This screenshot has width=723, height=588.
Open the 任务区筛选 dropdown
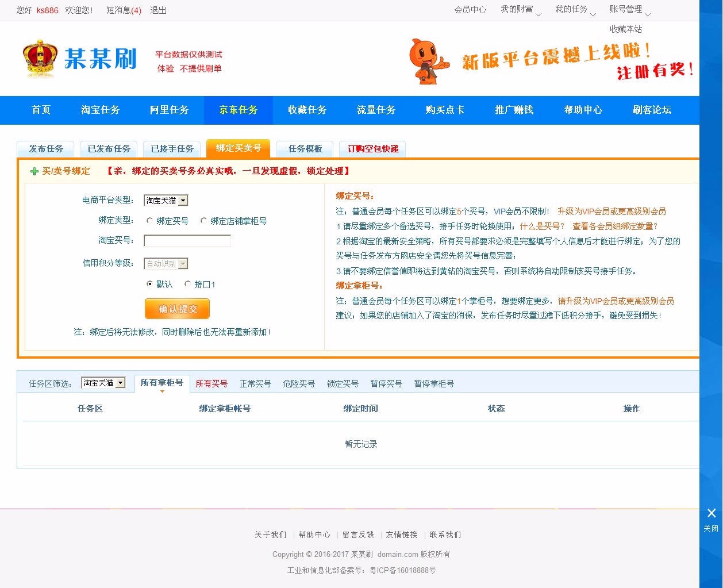coord(103,383)
